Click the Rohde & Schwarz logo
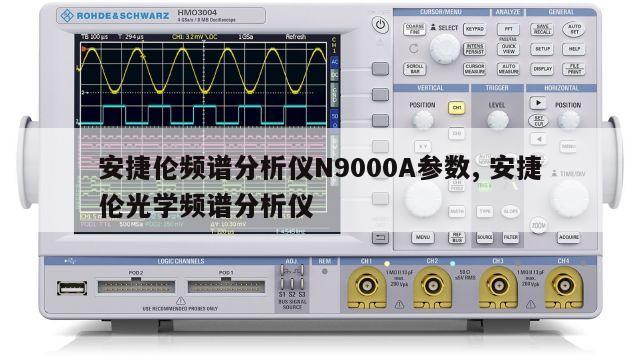 pos(114,16)
